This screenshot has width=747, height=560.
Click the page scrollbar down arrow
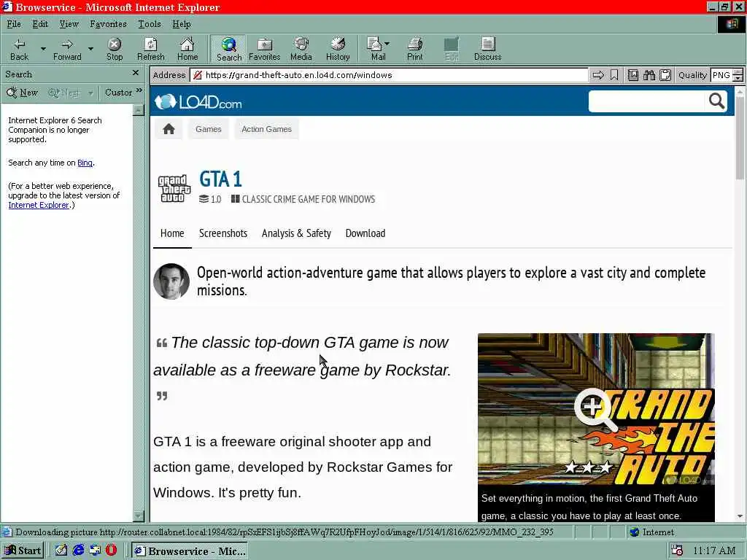click(740, 516)
